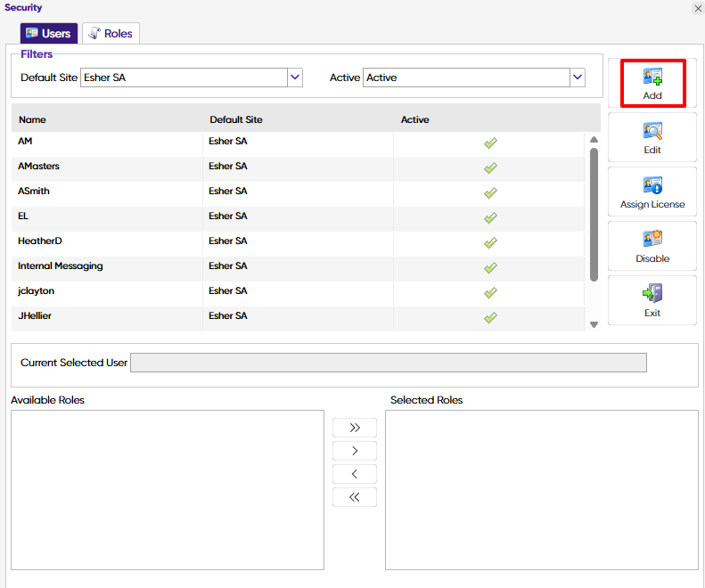Select the user EL
The width and height of the screenshot is (705, 588).
[x=23, y=216]
